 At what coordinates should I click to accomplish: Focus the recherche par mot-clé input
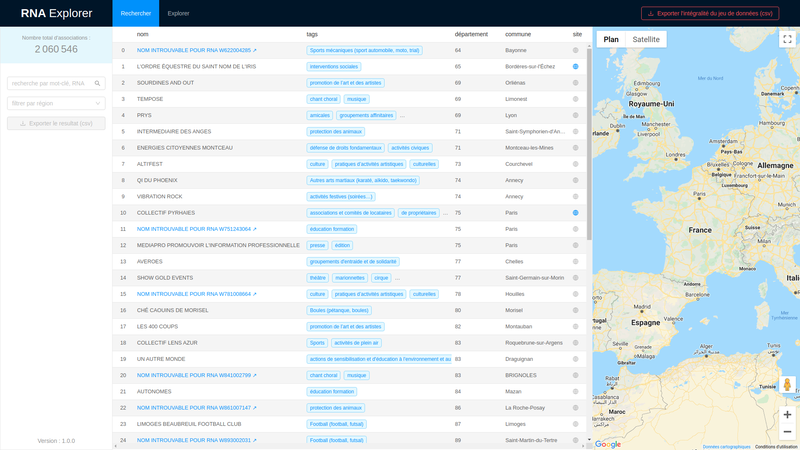click(x=51, y=83)
